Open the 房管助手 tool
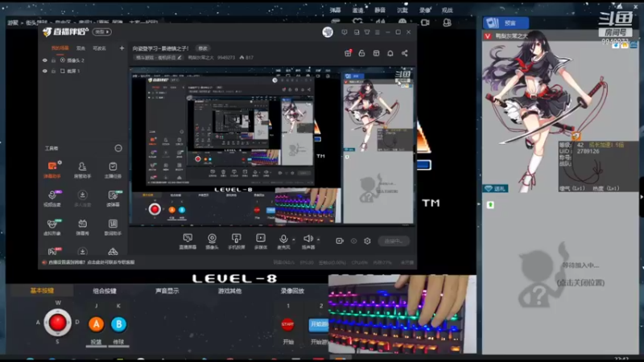The width and height of the screenshot is (644, 362). (x=82, y=169)
